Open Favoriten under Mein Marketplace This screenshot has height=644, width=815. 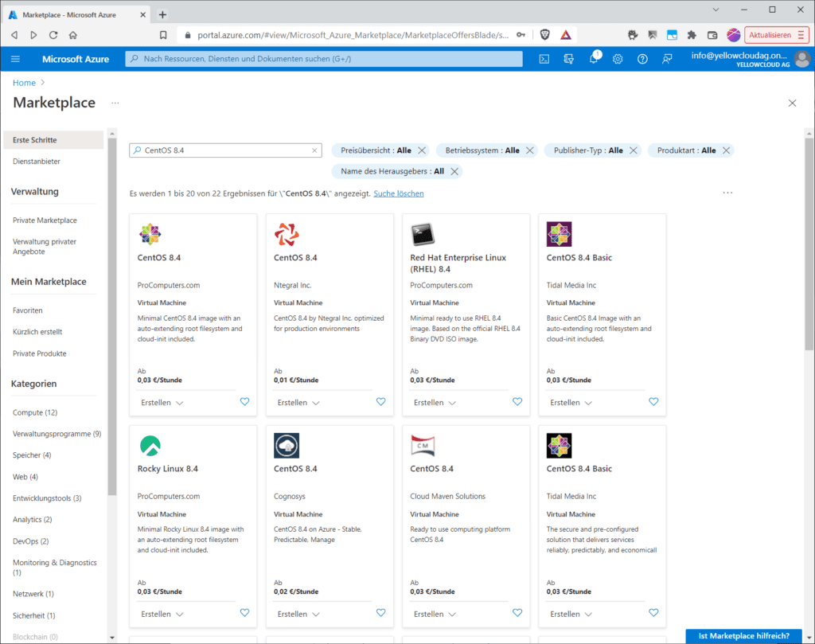coord(28,310)
